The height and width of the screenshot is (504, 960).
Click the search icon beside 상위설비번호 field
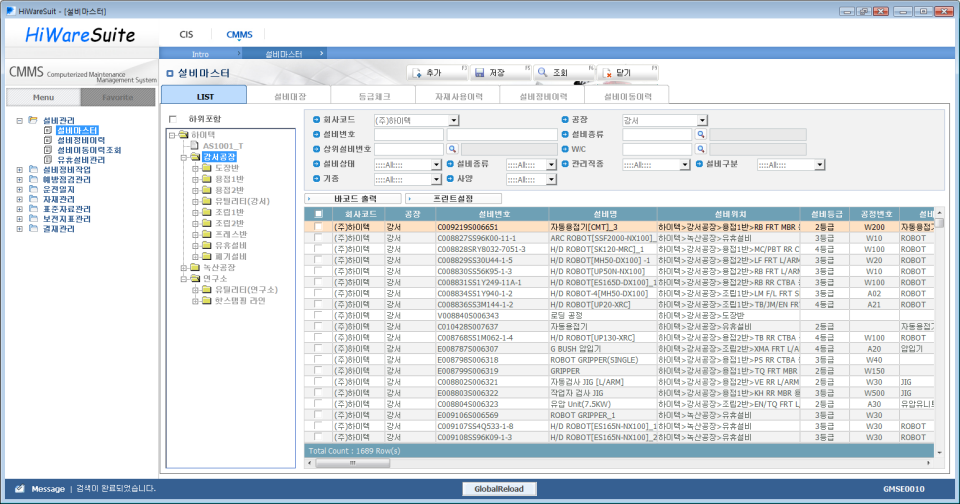pos(452,149)
